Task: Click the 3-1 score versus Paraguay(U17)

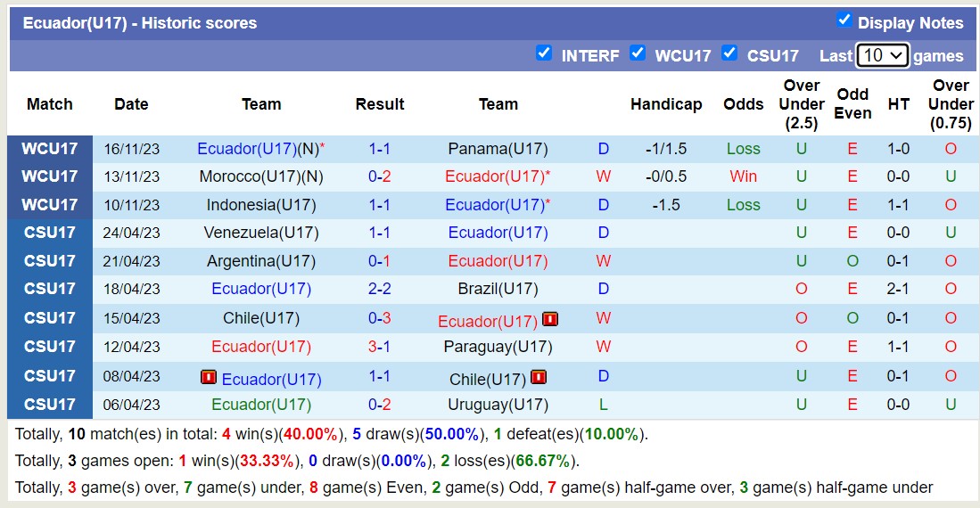Action: pyautogui.click(x=380, y=347)
